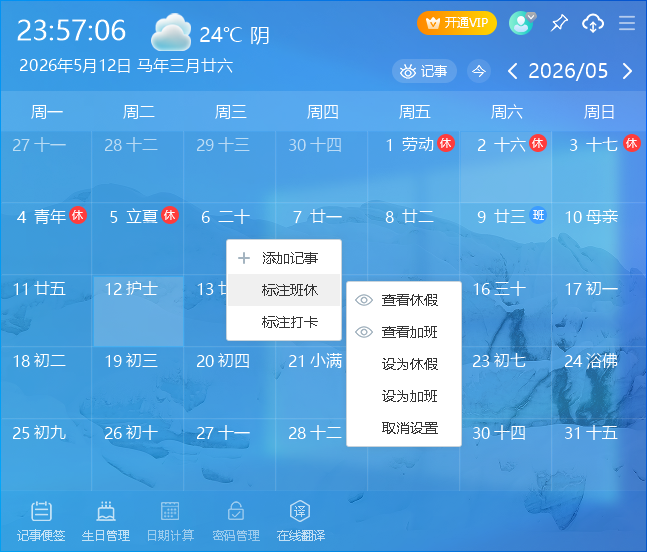The image size is (647, 552).
Task: Open the 2026/05 month picker
Action: click(568, 71)
